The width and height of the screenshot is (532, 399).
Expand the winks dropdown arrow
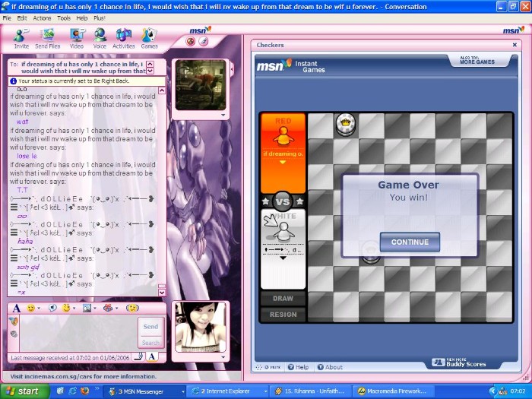(x=74, y=308)
